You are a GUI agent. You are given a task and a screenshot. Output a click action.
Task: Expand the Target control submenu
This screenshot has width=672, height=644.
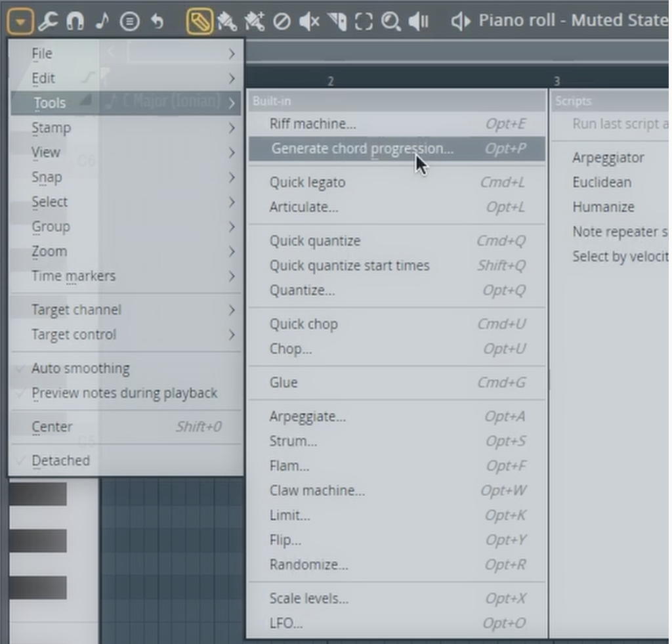[126, 334]
